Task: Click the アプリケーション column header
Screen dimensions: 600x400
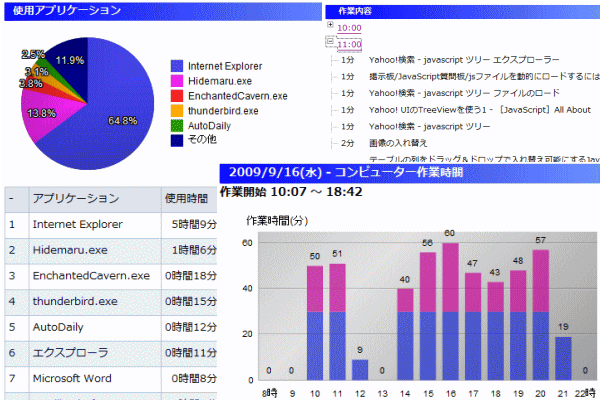Action: pos(75,198)
